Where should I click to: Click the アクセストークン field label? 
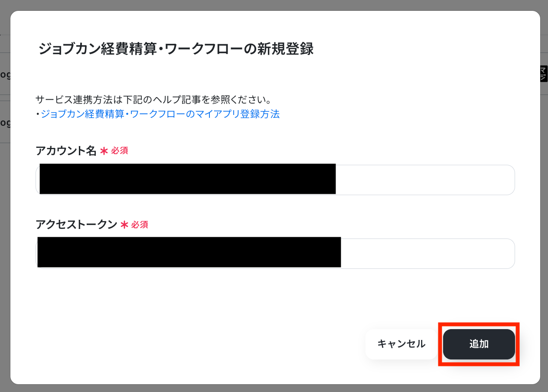click(x=76, y=225)
